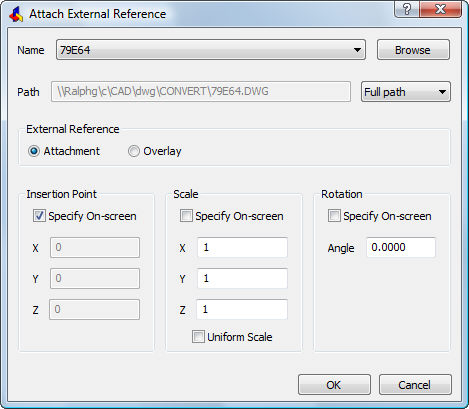This screenshot has width=469, height=409.
Task: Enable Rotation Specify On-screen checkbox
Action: pyautogui.click(x=334, y=216)
